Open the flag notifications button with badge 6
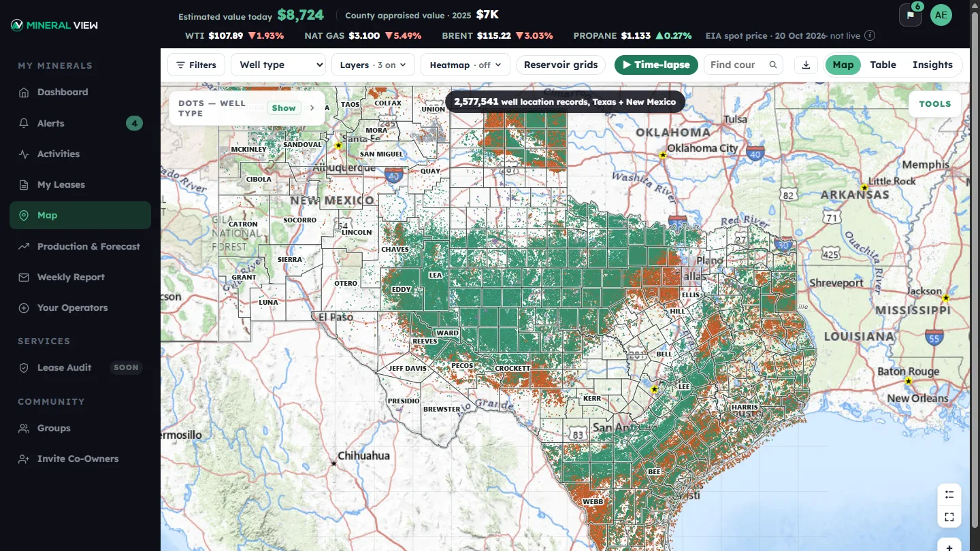This screenshot has width=980, height=551. point(911,15)
